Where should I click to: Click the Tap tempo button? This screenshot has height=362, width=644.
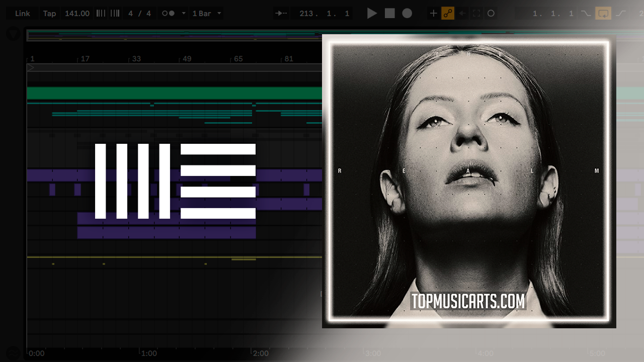[x=49, y=14]
